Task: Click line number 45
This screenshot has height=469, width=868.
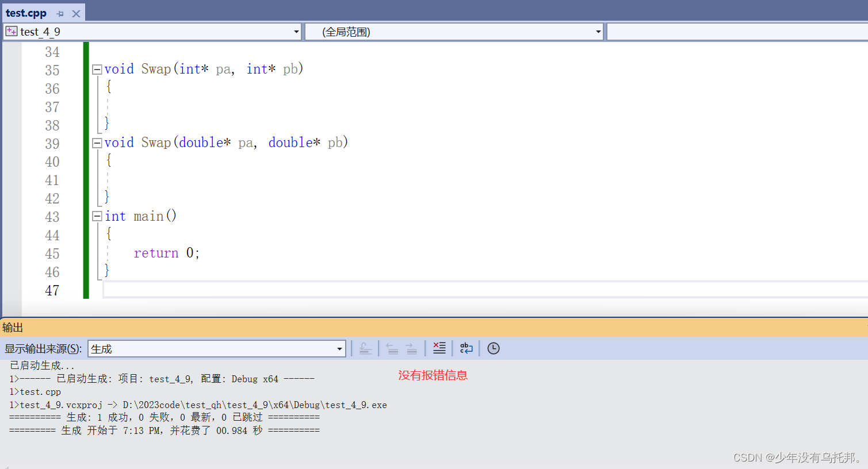Action: click(52, 253)
